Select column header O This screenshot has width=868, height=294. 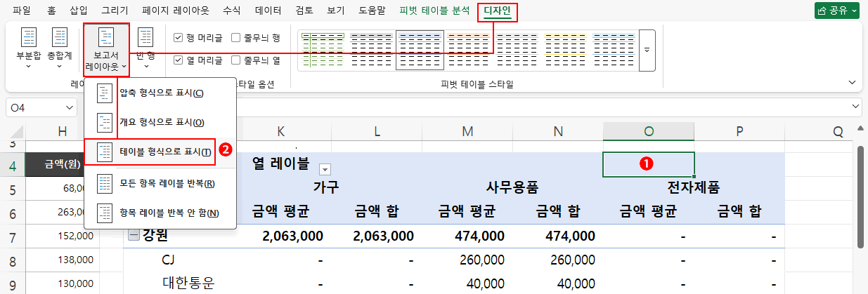pyautogui.click(x=648, y=131)
